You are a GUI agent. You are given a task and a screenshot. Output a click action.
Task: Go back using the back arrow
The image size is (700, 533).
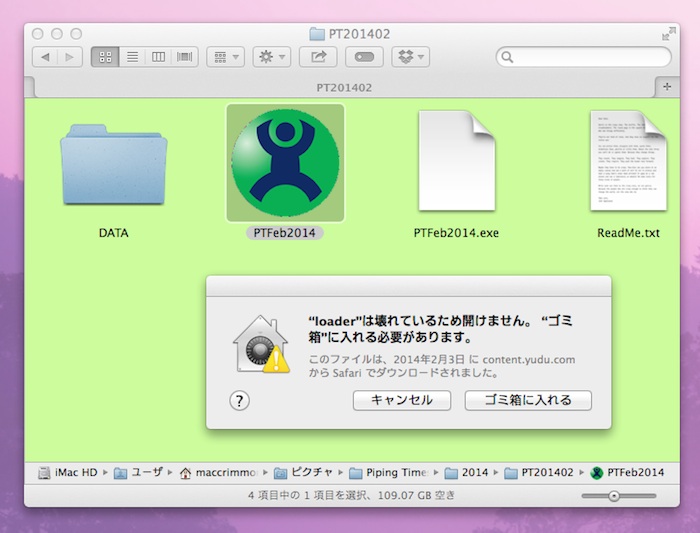coord(46,57)
